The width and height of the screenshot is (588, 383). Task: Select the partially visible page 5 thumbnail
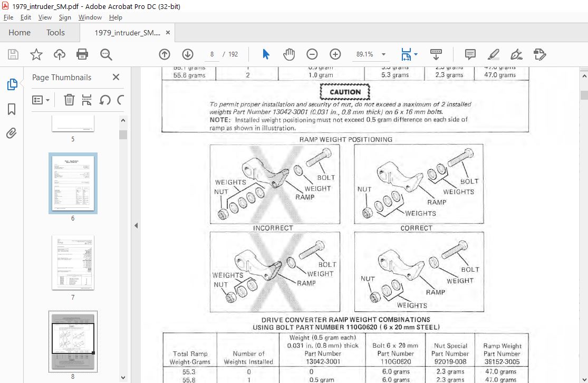[73, 124]
